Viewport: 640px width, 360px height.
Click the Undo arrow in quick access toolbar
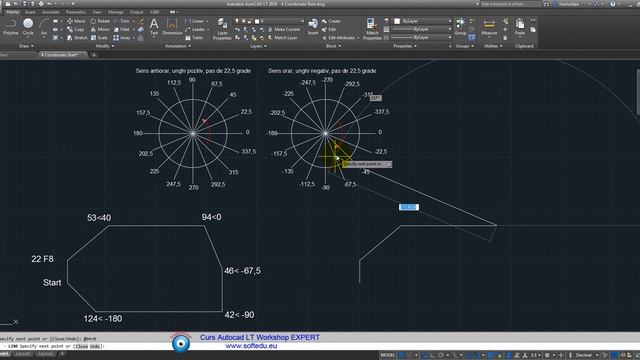point(49,4)
